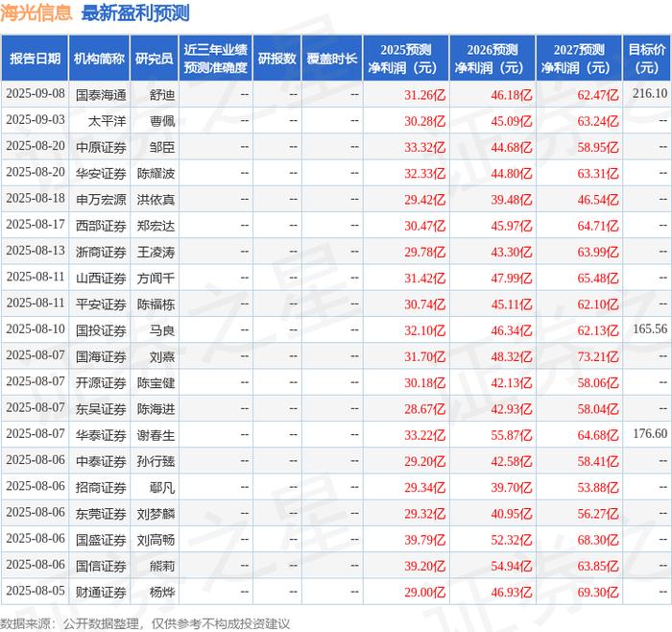The width and height of the screenshot is (672, 632).
Task: Click date cell 2025-09-03
Action: [x=36, y=120]
